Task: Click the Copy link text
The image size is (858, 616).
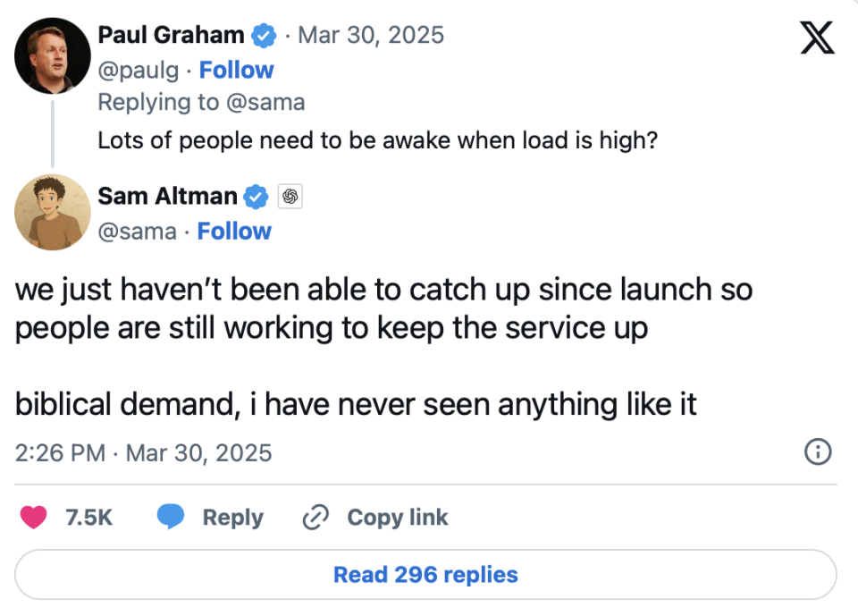Action: pyautogui.click(x=397, y=517)
